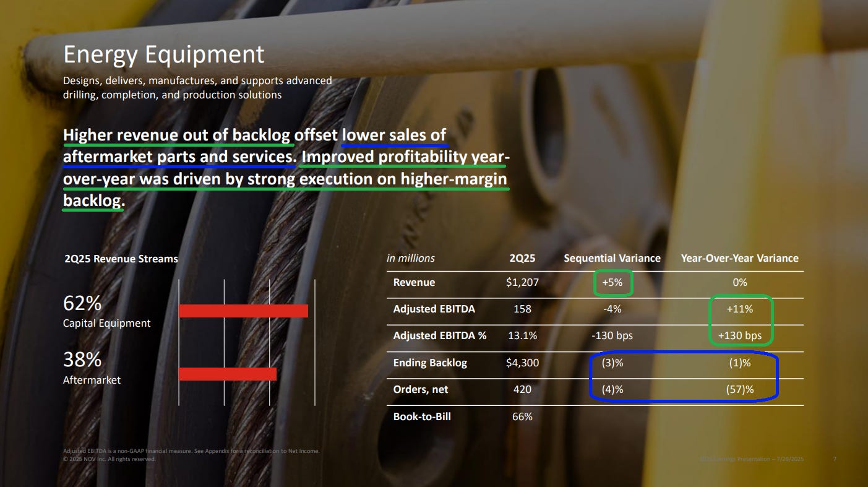
Task: Click the '$1,207' revenue value
Action: [x=522, y=282]
